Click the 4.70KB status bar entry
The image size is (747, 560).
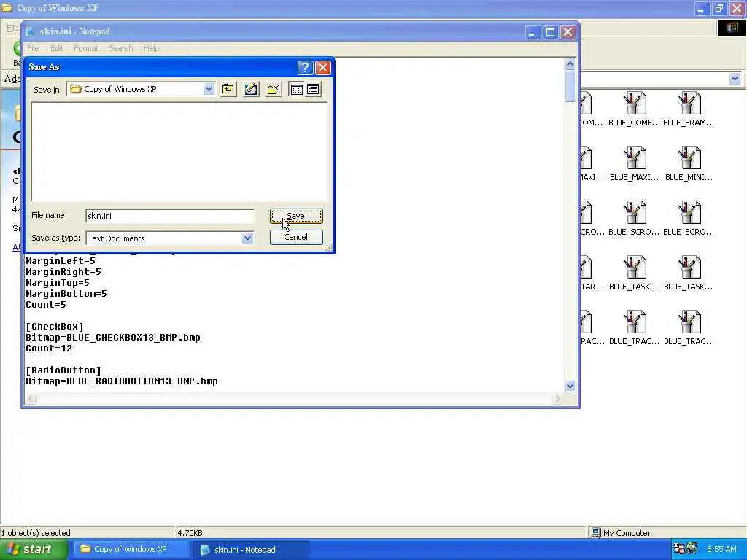[190, 533]
